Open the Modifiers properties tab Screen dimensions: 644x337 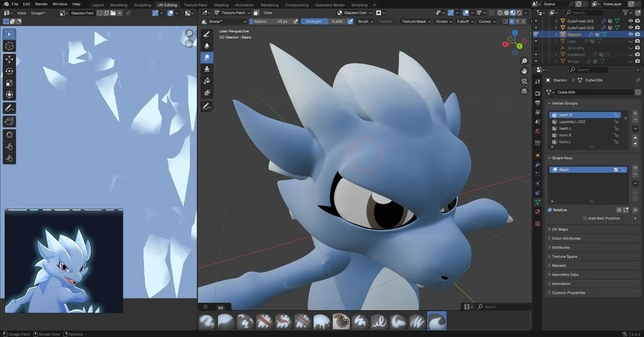[x=537, y=164]
